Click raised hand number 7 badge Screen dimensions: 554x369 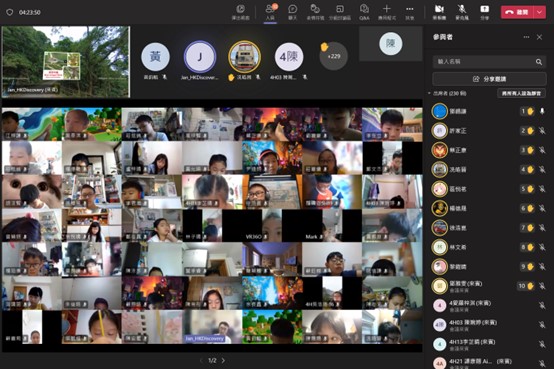tap(527, 228)
